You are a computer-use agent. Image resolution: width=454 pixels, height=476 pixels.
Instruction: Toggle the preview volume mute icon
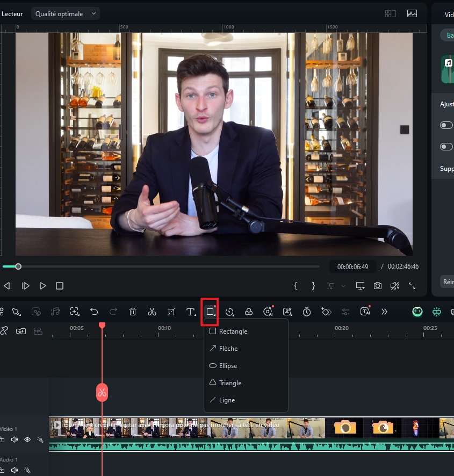click(395, 286)
